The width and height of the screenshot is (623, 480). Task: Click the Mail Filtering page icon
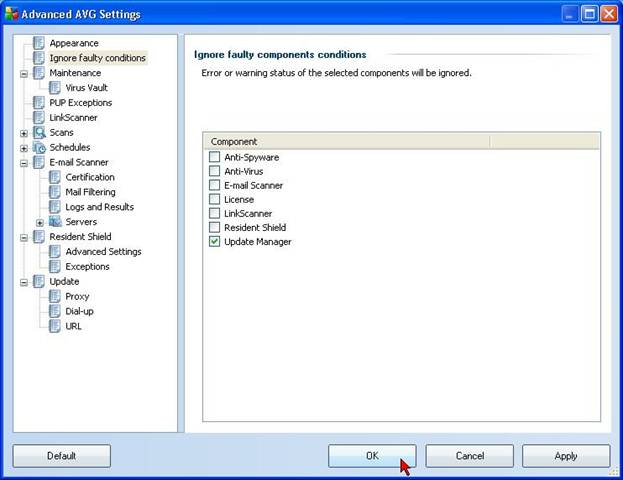(x=55, y=192)
